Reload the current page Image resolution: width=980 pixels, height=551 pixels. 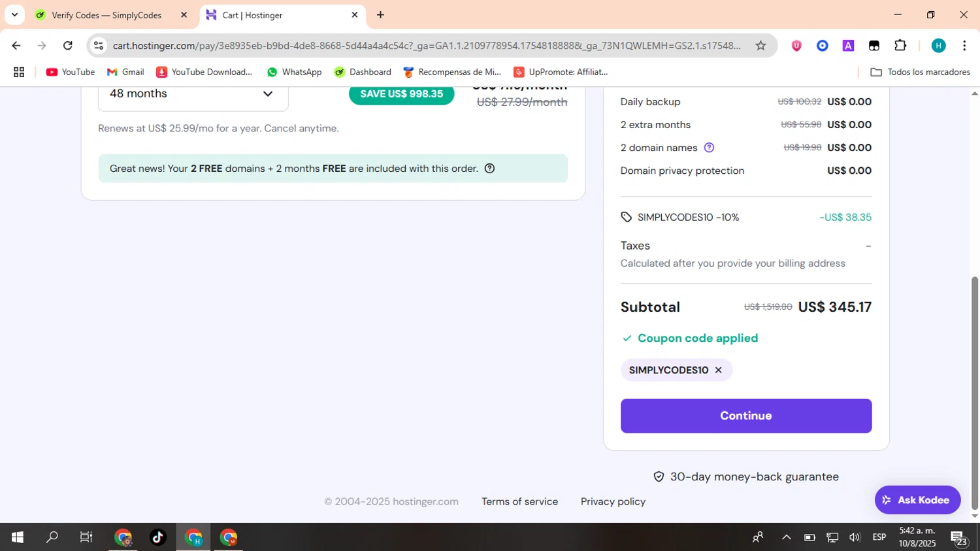pos(67,46)
